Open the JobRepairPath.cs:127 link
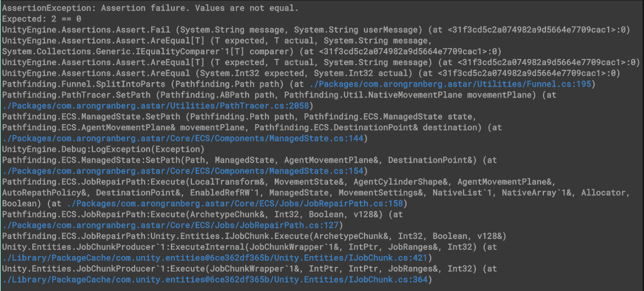Viewport: 644px width, 291px height. pyautogui.click(x=170, y=225)
